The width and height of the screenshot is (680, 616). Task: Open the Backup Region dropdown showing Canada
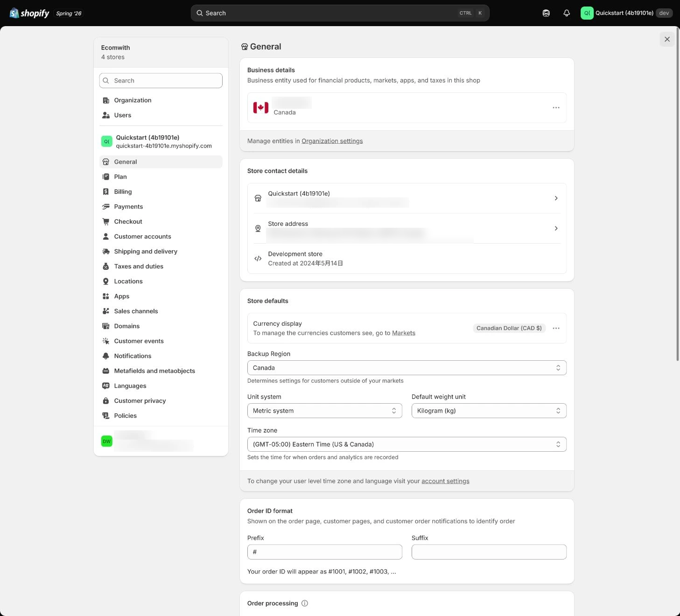pyautogui.click(x=407, y=368)
